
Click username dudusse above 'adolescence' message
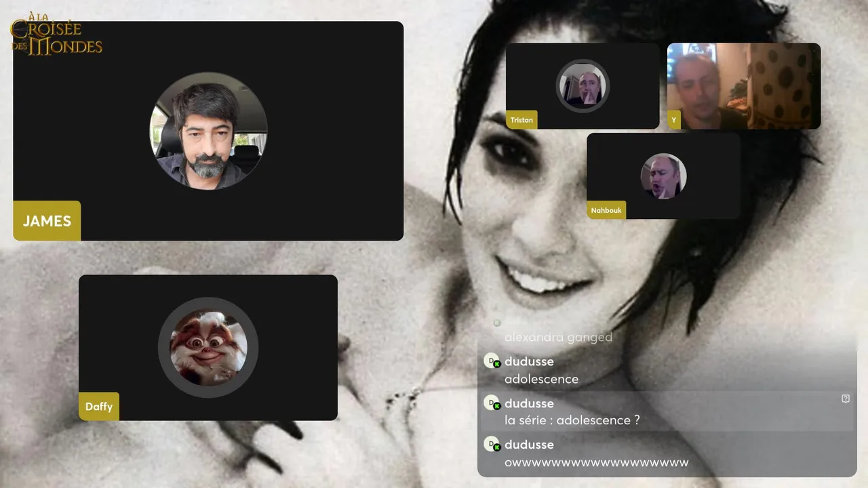tap(529, 361)
